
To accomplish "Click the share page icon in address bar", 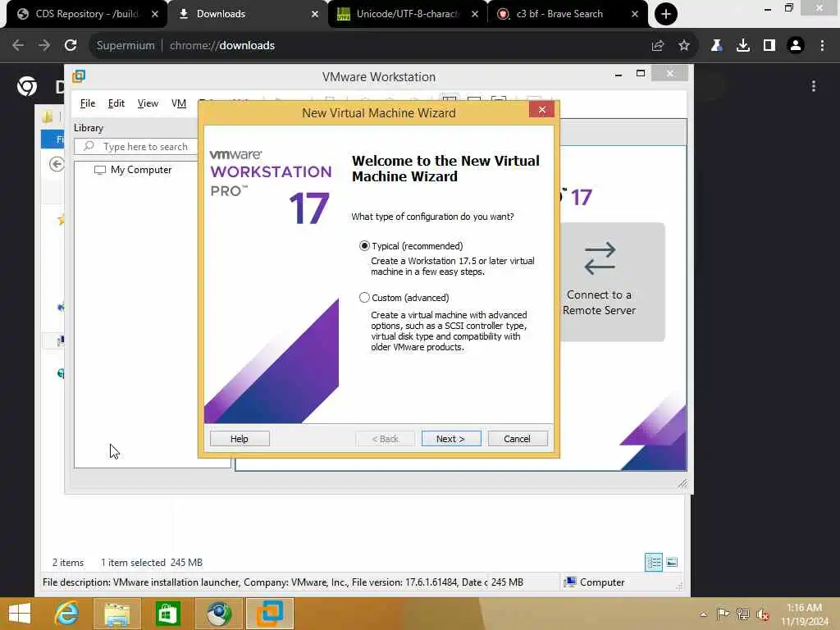I will tap(658, 46).
